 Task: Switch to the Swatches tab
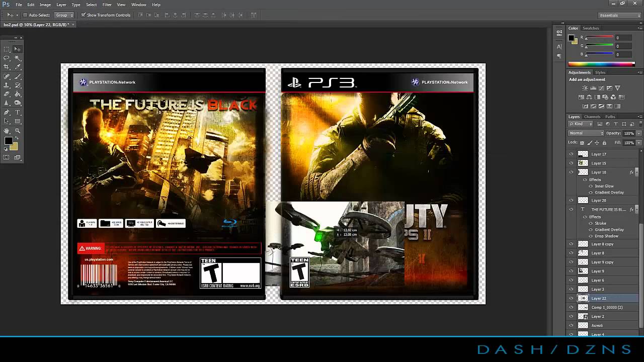point(591,28)
